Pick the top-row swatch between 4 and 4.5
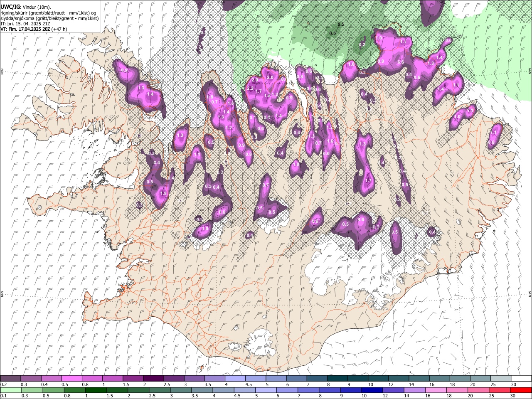 click(x=235, y=378)
